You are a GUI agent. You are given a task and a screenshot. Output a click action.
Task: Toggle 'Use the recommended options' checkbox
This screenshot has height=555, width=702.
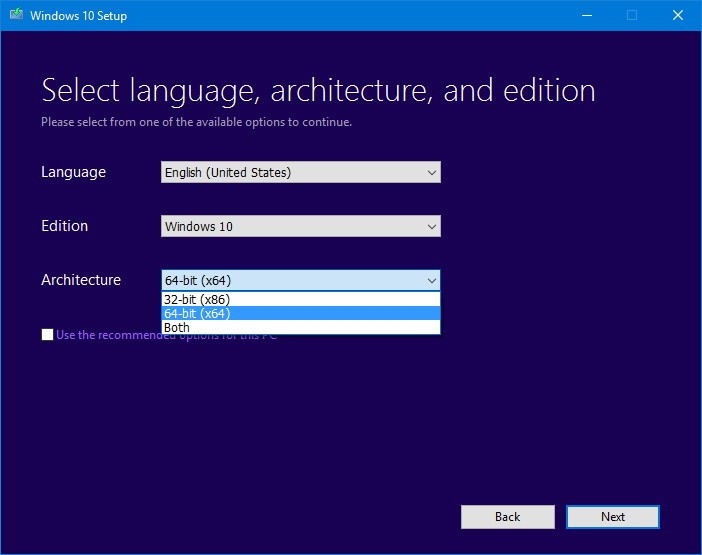point(47,334)
